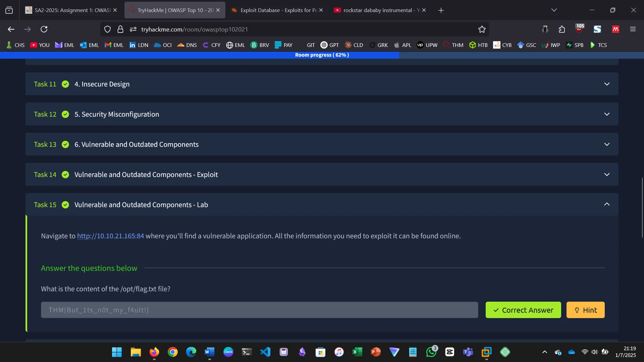The width and height of the screenshot is (644, 362).
Task: Open the UPW Upwork bookmark
Action: [427, 45]
